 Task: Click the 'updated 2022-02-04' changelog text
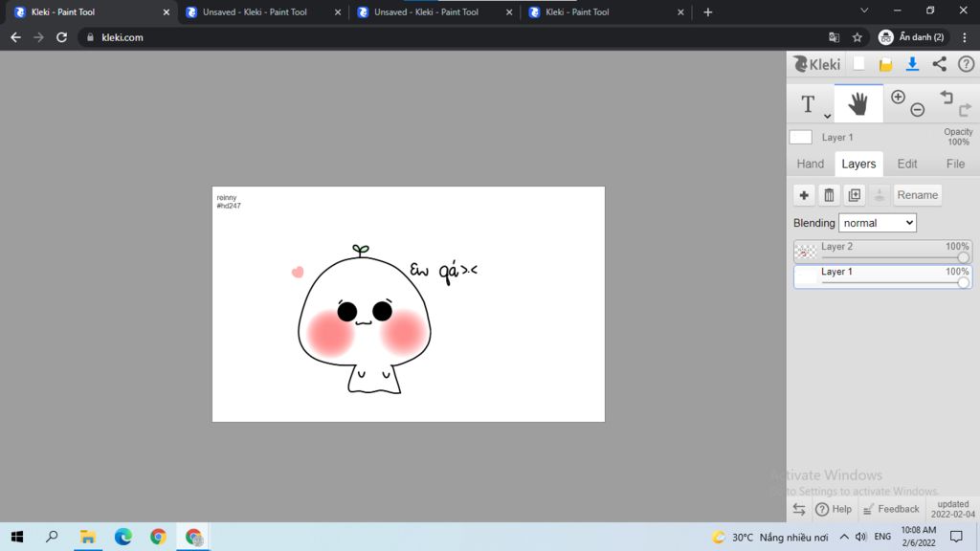pyautogui.click(x=952, y=509)
